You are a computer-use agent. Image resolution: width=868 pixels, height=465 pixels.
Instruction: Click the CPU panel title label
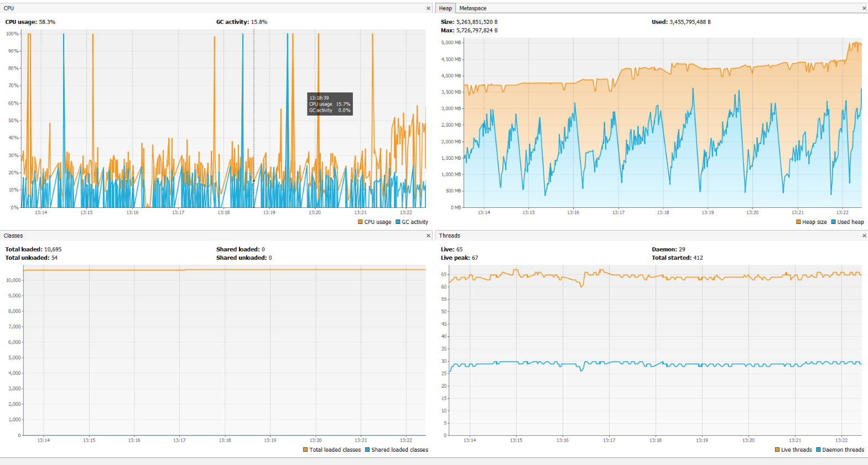tap(9, 8)
